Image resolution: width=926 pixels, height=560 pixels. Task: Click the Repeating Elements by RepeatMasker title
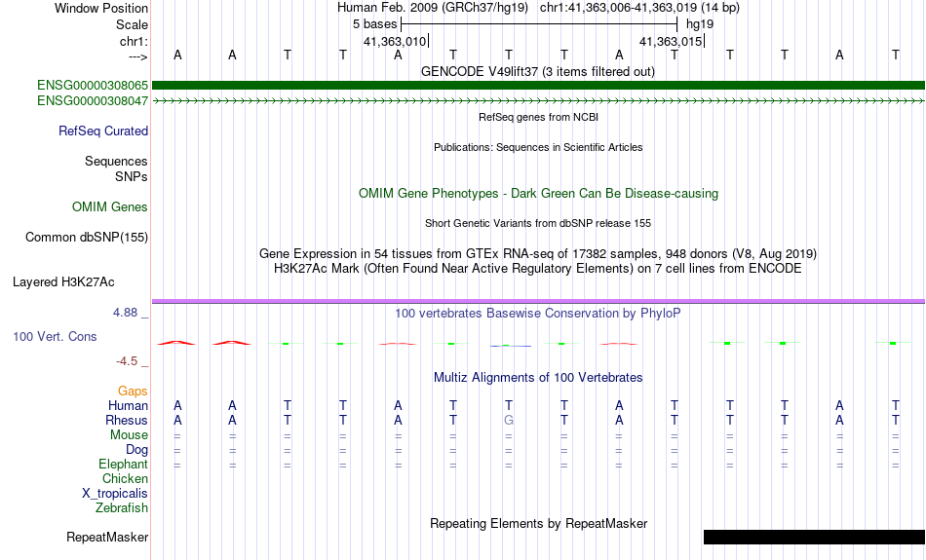point(539,524)
